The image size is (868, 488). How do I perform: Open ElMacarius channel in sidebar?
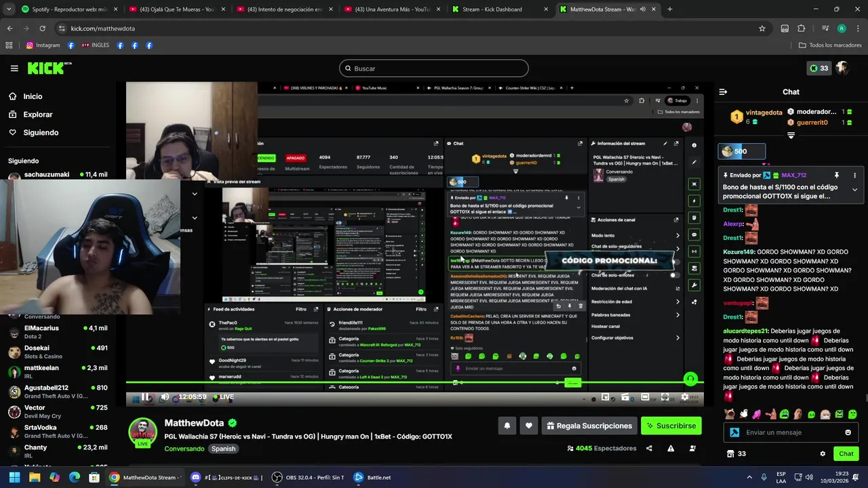[x=58, y=332]
